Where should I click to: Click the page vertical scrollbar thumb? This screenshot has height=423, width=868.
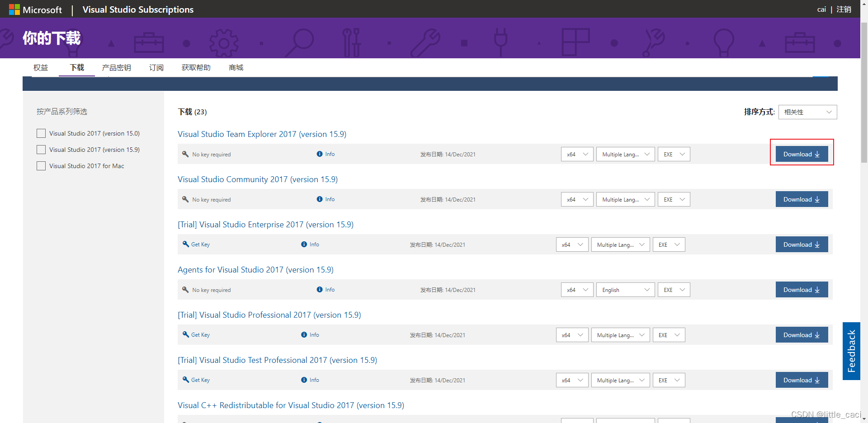pyautogui.click(x=864, y=93)
